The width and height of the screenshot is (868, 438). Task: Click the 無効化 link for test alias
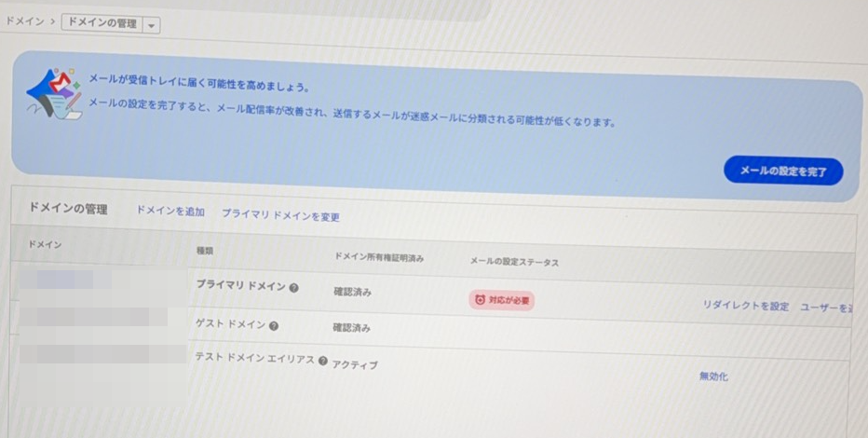[x=713, y=376]
